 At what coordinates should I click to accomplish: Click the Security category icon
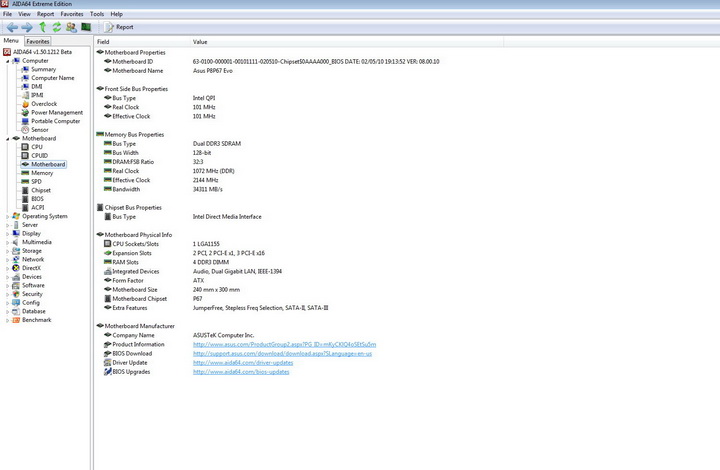point(16,294)
